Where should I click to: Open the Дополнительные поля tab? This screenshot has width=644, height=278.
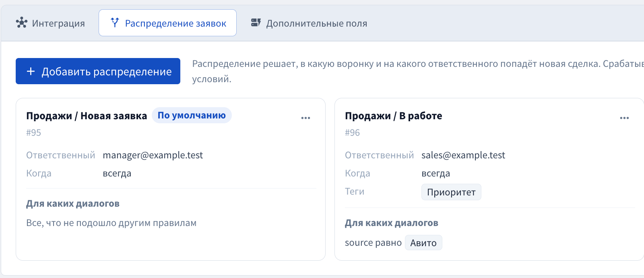[x=309, y=23]
